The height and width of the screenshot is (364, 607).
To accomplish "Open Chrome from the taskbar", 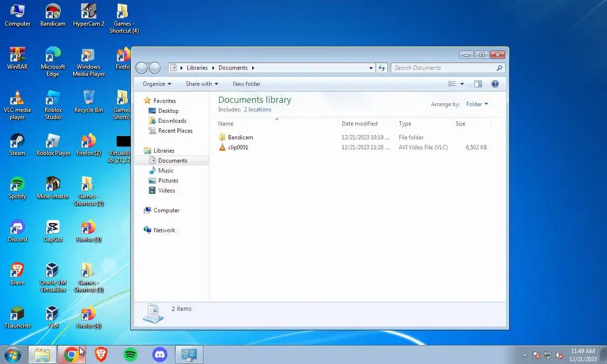I will 71,355.
